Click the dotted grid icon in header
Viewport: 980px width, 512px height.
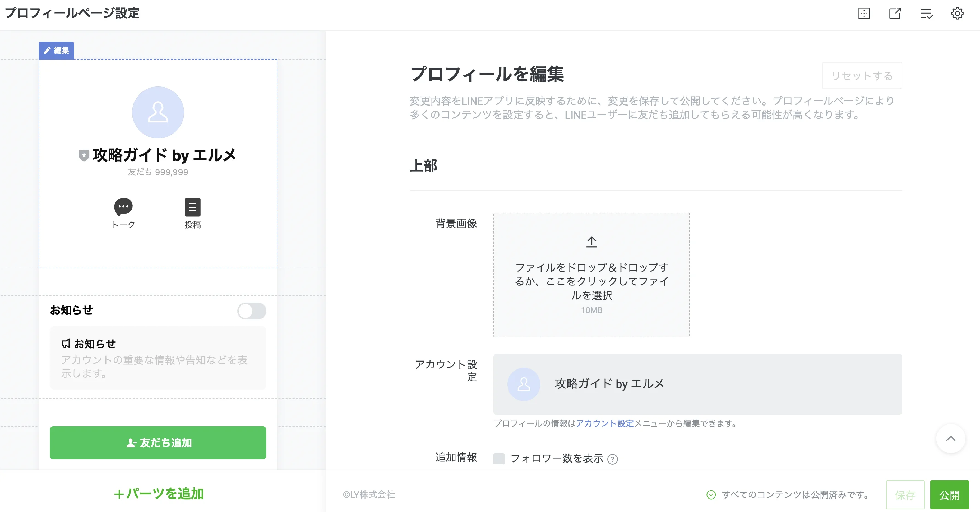pos(864,14)
